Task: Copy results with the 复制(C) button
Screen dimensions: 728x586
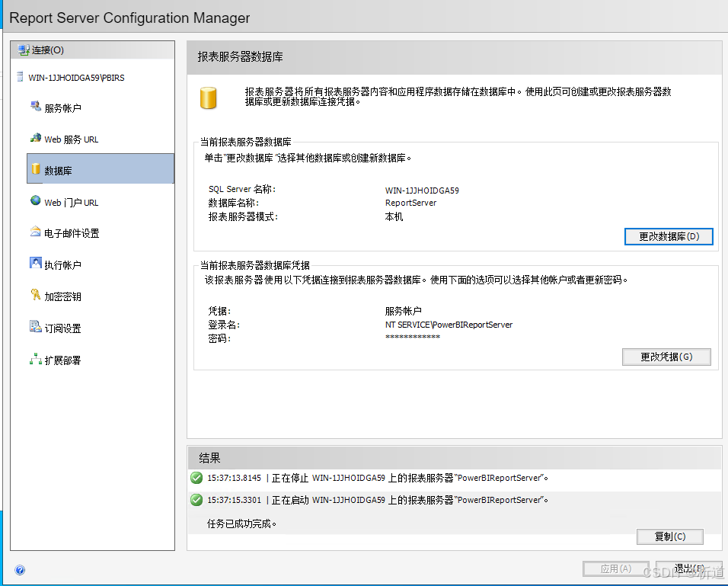Action: pyautogui.click(x=669, y=536)
